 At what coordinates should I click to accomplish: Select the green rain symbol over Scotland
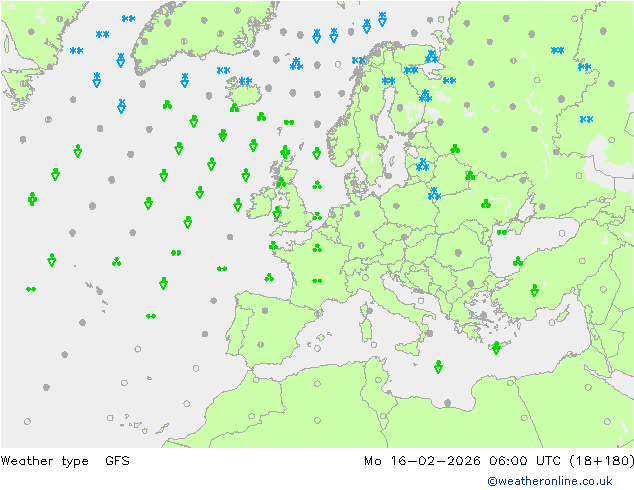pos(281,183)
